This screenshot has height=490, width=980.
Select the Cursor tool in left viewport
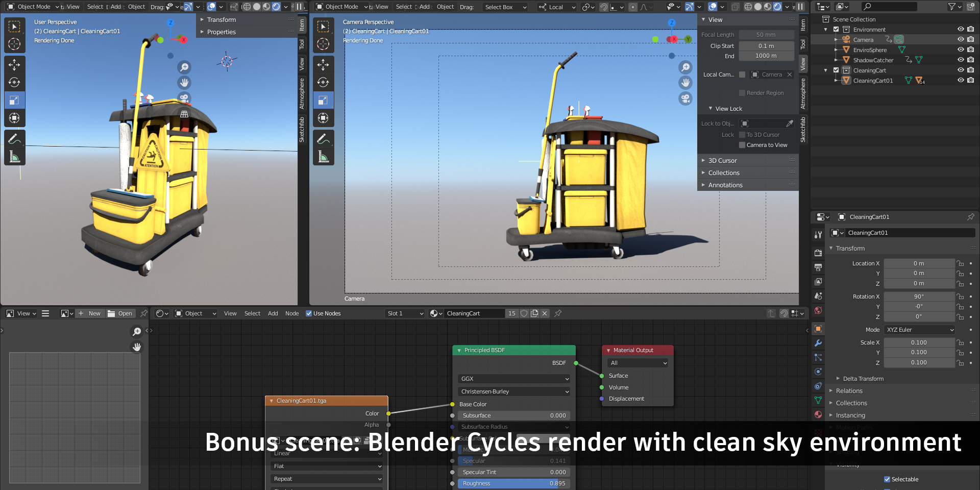[x=14, y=44]
